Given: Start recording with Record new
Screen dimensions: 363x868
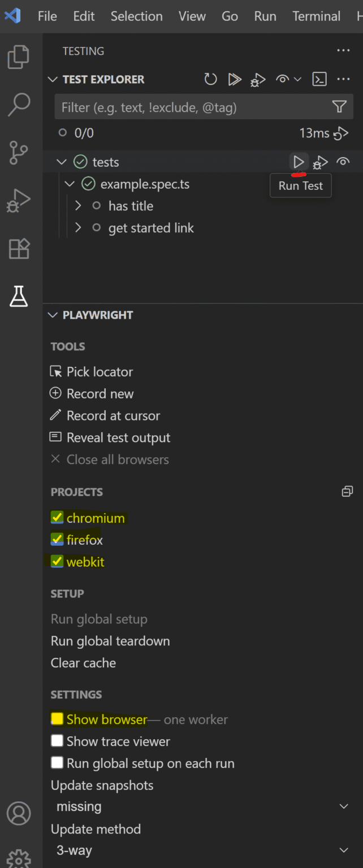Looking at the screenshot, I should click(100, 394).
